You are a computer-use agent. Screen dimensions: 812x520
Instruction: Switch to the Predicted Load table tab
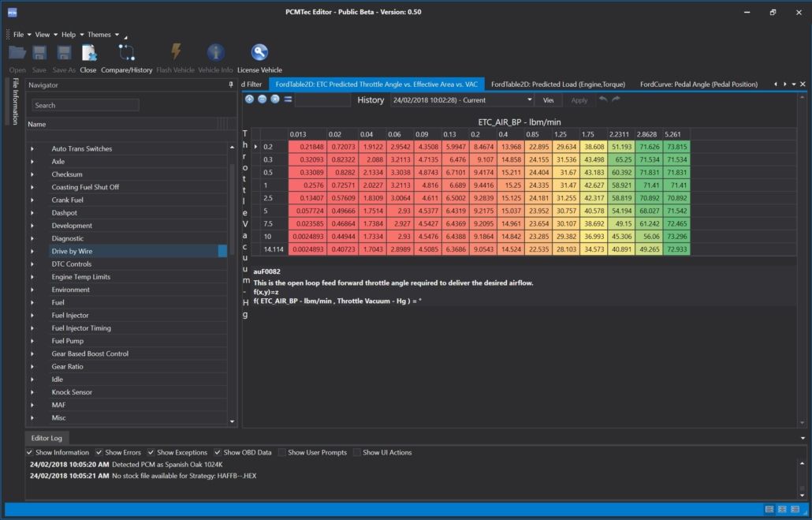(557, 84)
